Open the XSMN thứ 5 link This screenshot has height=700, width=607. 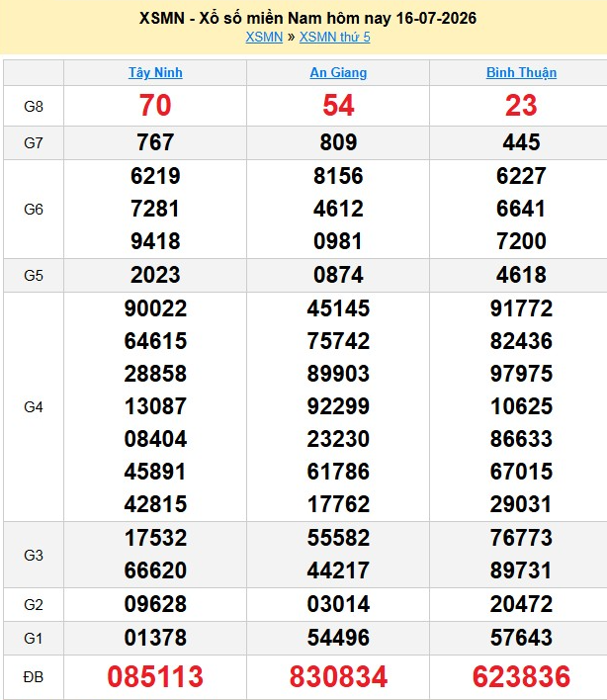point(335,37)
